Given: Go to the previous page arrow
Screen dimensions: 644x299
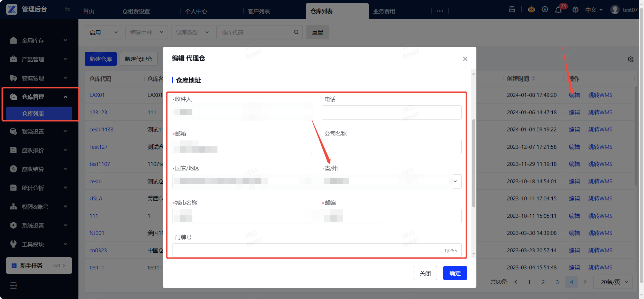Looking at the screenshot, I should pyautogui.click(x=516, y=282).
